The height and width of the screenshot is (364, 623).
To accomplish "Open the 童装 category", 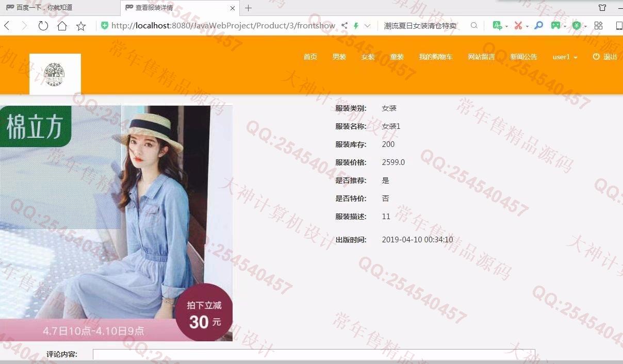I will (397, 57).
